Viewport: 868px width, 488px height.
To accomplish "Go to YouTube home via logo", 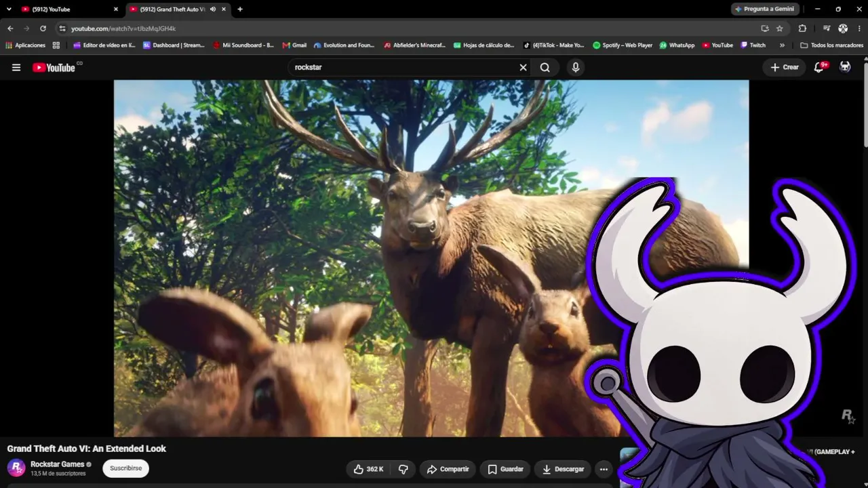I will [54, 67].
